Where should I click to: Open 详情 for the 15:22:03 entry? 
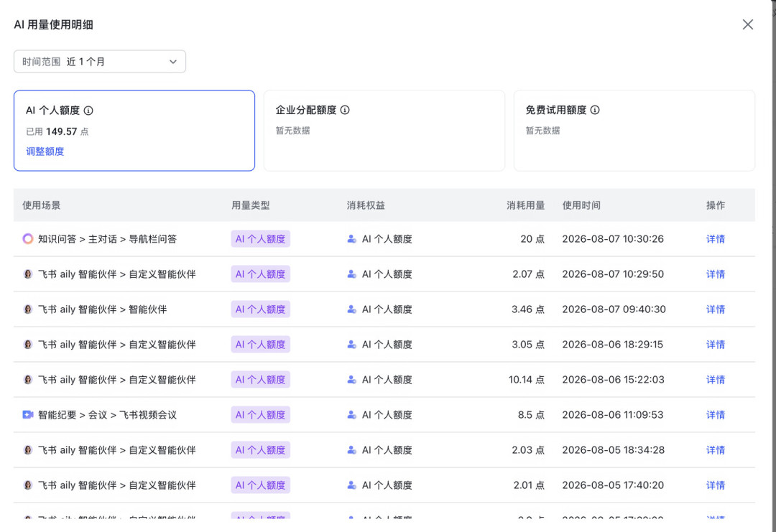coord(715,380)
